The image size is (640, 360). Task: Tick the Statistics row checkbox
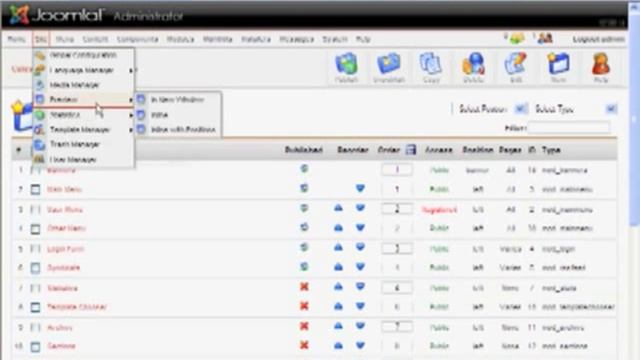36,288
